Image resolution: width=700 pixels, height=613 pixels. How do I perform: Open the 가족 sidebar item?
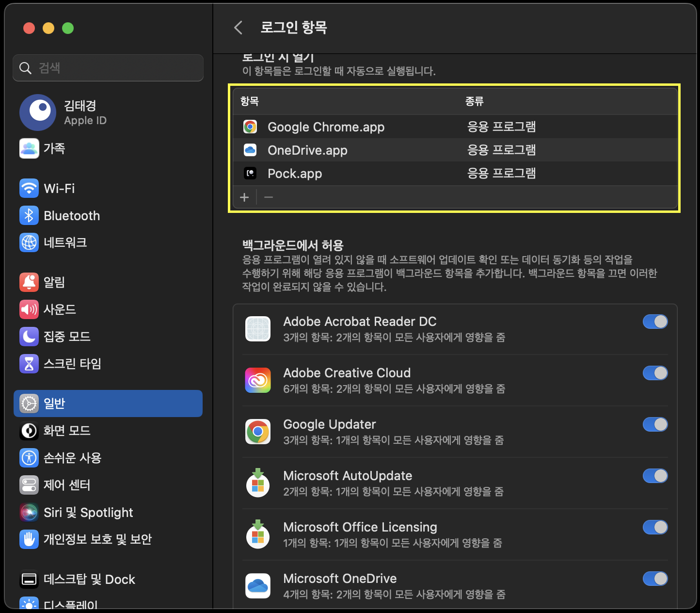[x=108, y=148]
